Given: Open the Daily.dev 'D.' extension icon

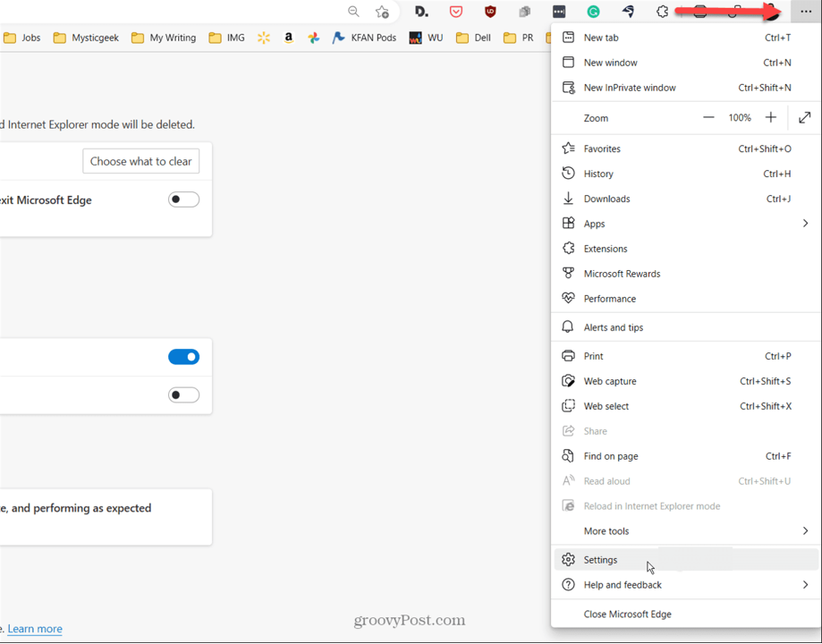Looking at the screenshot, I should 421,12.
